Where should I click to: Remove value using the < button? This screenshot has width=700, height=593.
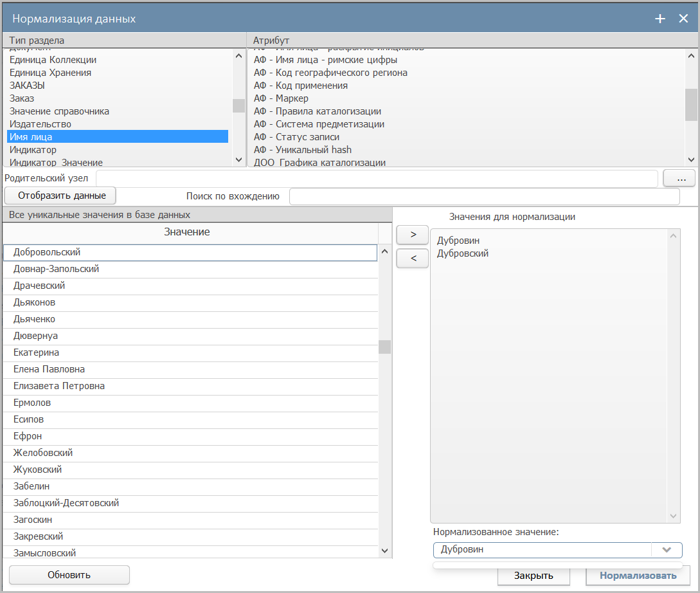pyautogui.click(x=413, y=258)
